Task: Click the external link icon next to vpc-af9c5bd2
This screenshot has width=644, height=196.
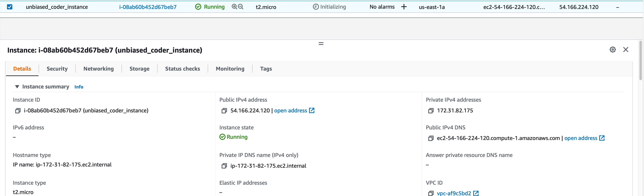Action: tap(476, 193)
